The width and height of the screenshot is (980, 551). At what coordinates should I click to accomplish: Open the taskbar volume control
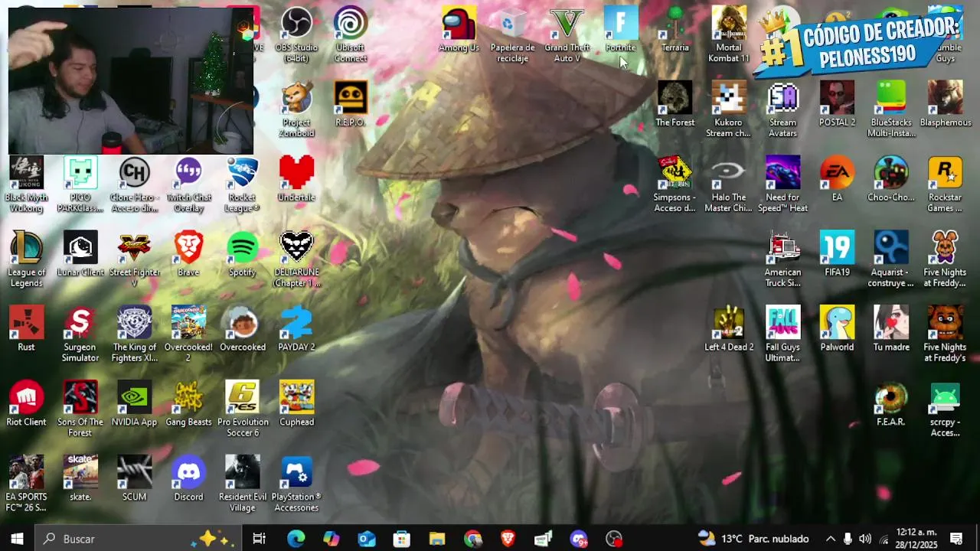point(865,539)
